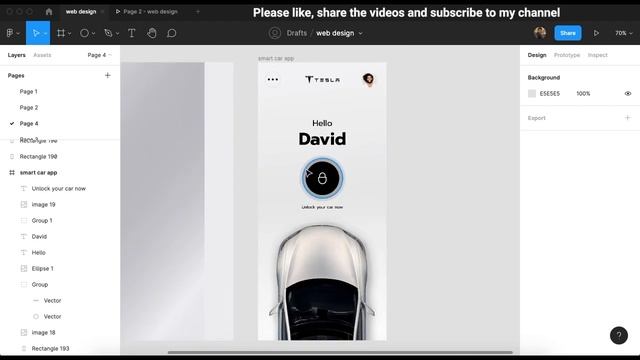
Task: Click the user avatar in toolbar
Action: [x=540, y=33]
